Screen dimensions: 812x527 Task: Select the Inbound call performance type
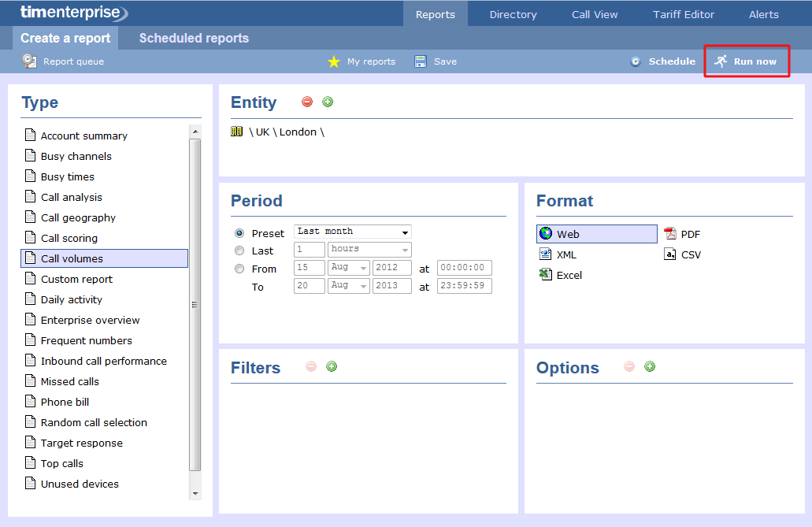pyautogui.click(x=104, y=361)
